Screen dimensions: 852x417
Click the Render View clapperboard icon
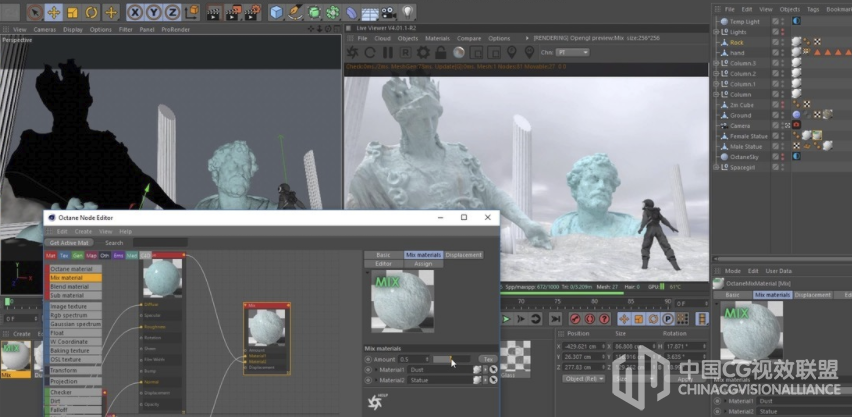click(x=214, y=12)
